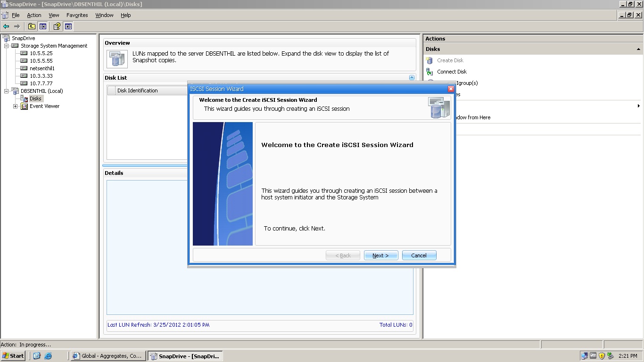644x362 pixels.
Task: Select the Event Viewer tree item
Action: [x=44, y=106]
